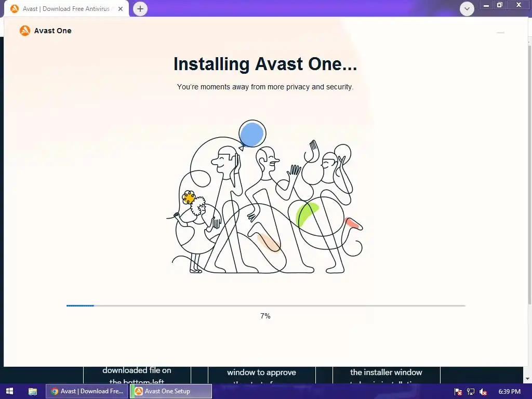Open the clock showing 6:39 PM
This screenshot has width=532, height=399.
click(509, 391)
